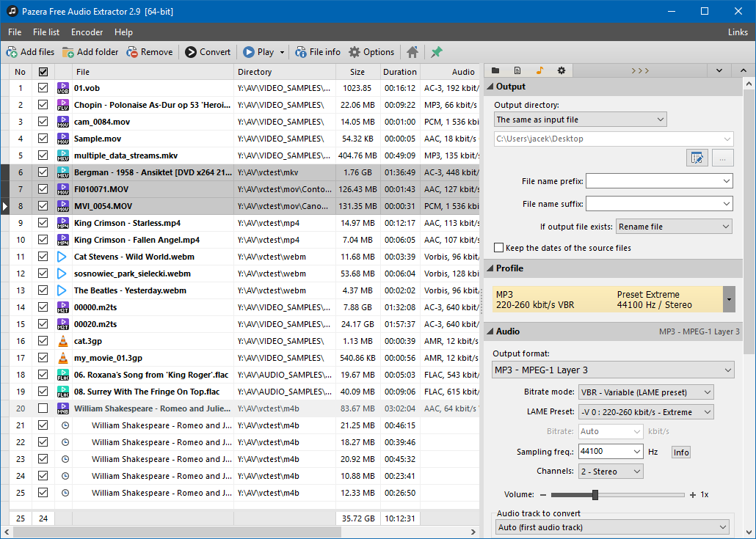756x539 pixels.
Task: Toggle checkbox for FI010071.MOV
Action: point(43,189)
